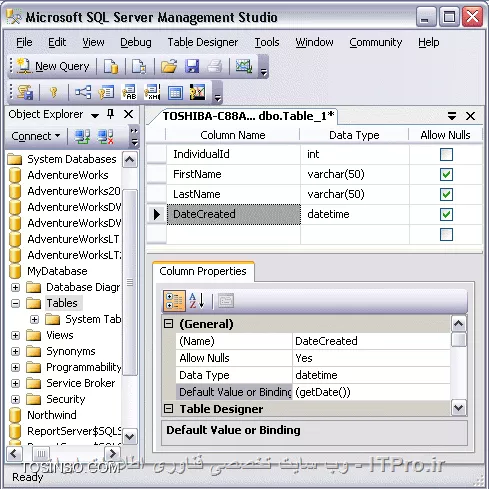Open the Table Designer menu
489x489 pixels.
203,42
